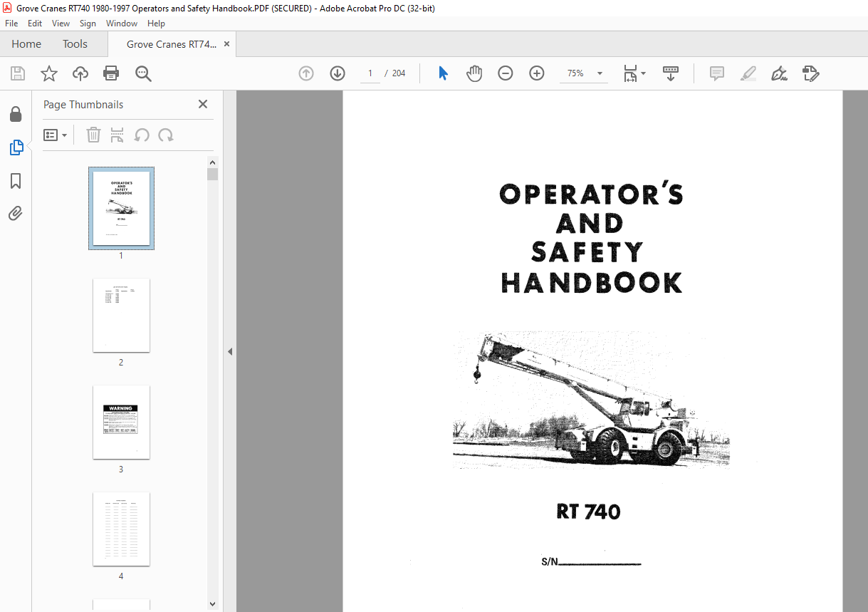The image size is (868, 612).
Task: Select page 3 warning thumbnail
Action: click(x=121, y=422)
